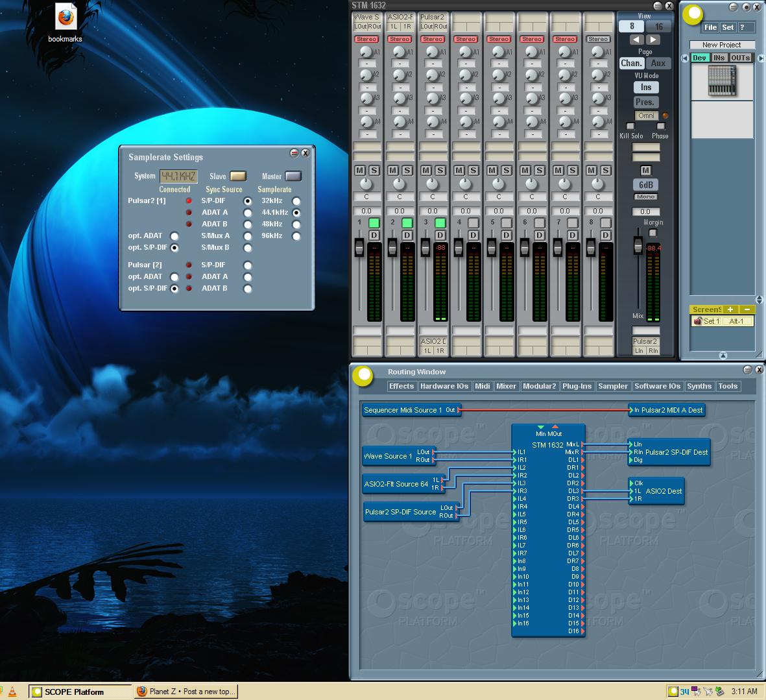Select opt. ADAT for Pulsar [2]
The height and width of the screenshot is (700, 766).
point(174,278)
